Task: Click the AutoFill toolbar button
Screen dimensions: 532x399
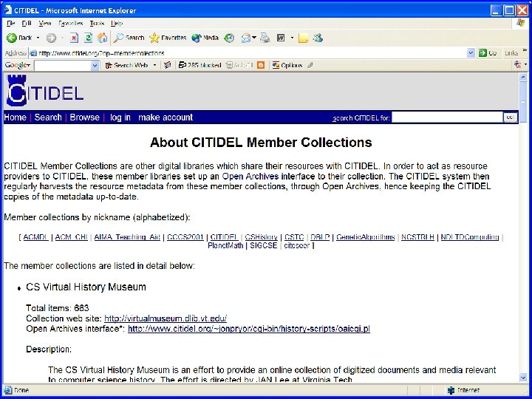Action: click(x=239, y=65)
